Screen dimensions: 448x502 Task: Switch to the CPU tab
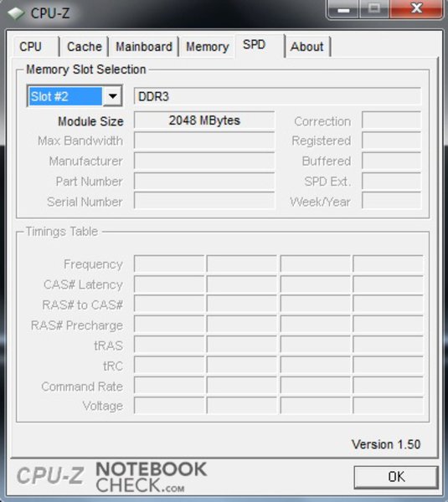point(36,47)
